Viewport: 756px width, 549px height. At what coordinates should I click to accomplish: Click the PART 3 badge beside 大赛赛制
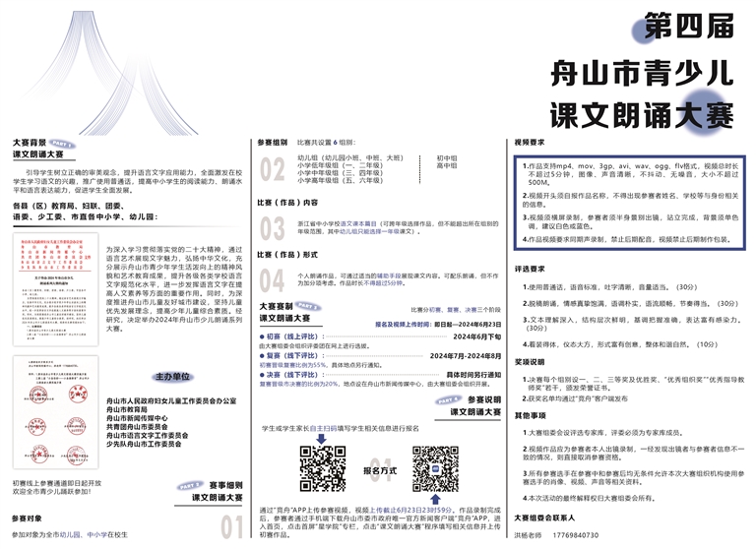pos(308,306)
